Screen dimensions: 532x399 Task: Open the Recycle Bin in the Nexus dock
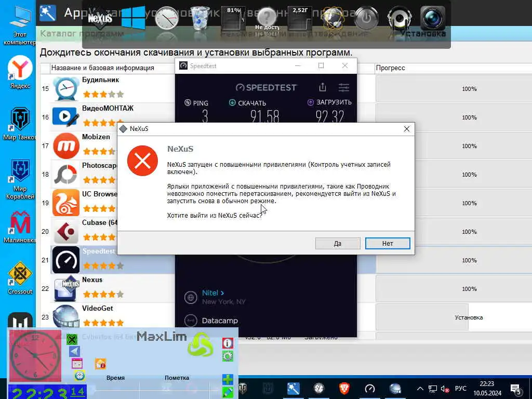point(200,18)
